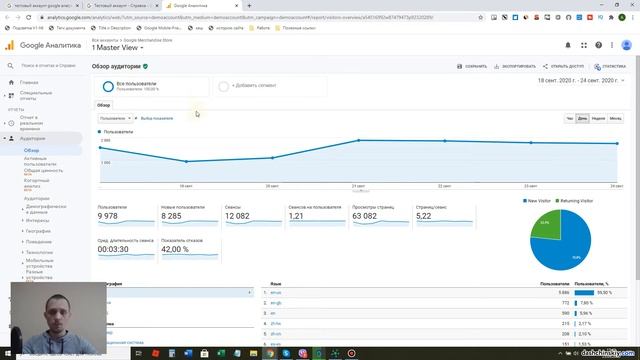
Task: Set chart granularity to День
Action: pyautogui.click(x=582, y=119)
